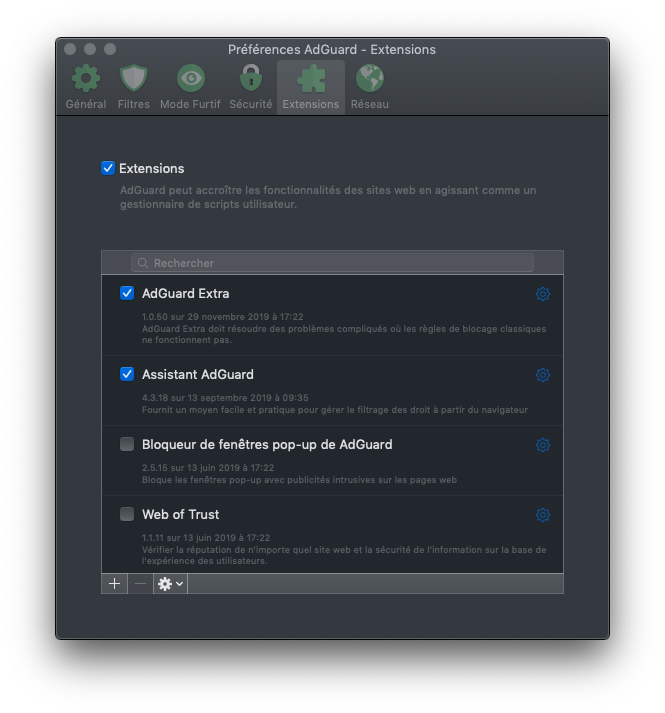Open the gear action dropdown below list
The image size is (665, 713).
pos(171,583)
